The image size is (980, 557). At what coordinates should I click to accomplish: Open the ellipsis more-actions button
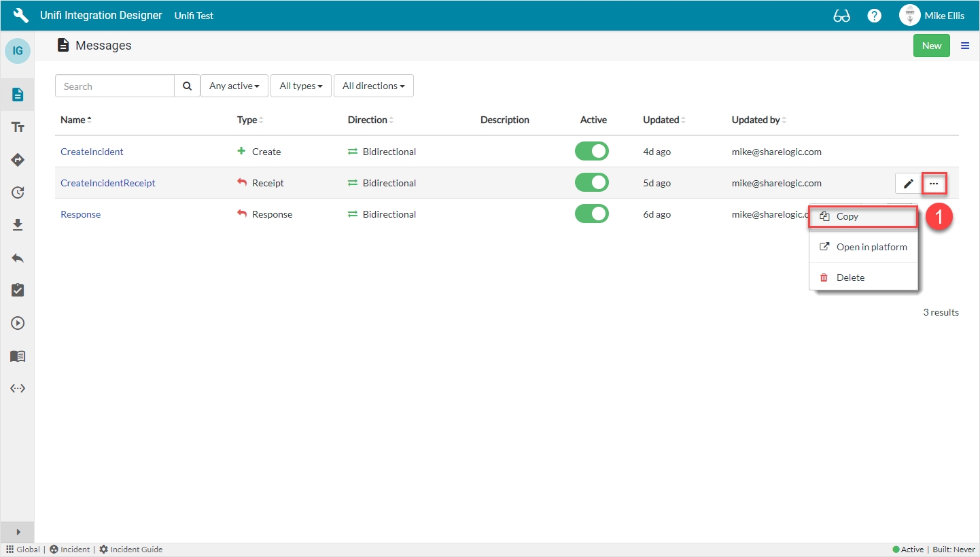pyautogui.click(x=934, y=184)
